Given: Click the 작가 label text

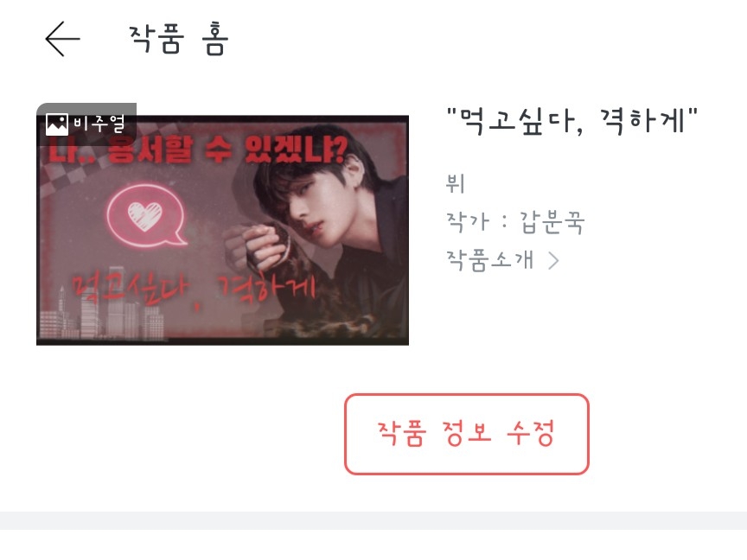Looking at the screenshot, I should (x=467, y=222).
